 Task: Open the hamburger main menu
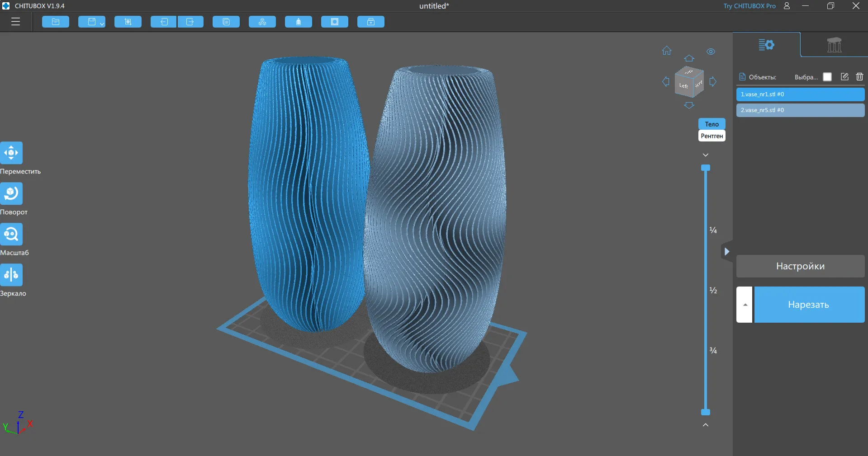coord(16,22)
